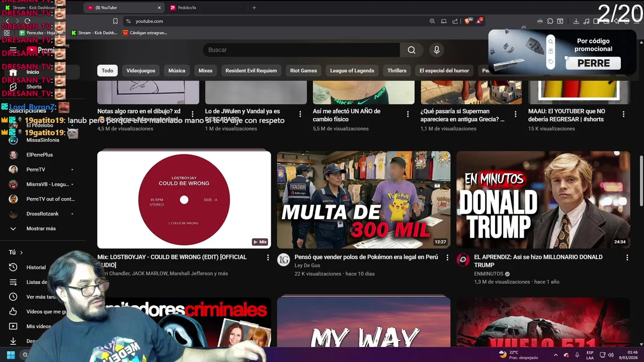This screenshot has height=362, width=644.
Task: Click the Ley De Gus channel name
Action: tap(307, 265)
